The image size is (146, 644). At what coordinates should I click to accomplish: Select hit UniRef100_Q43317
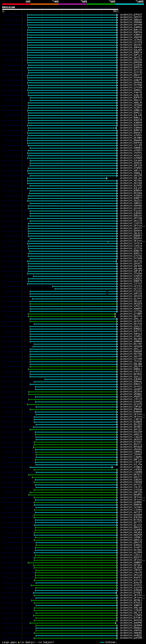(131, 58)
